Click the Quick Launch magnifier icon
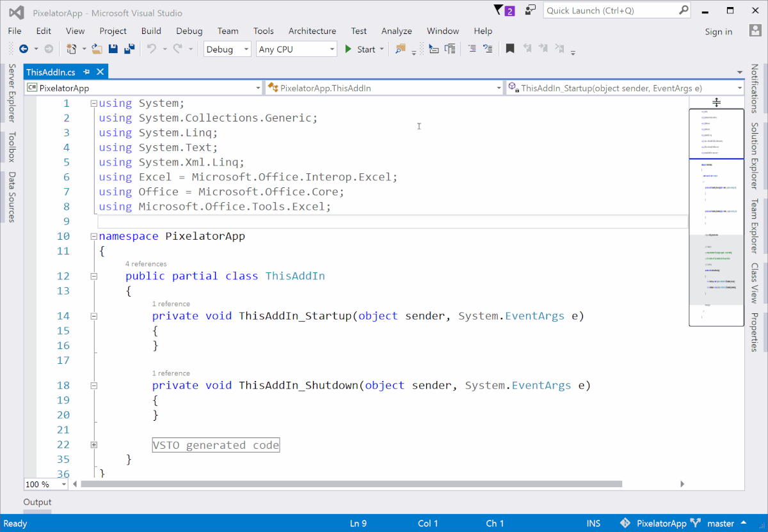Image resolution: width=768 pixels, height=532 pixels. (684, 10)
